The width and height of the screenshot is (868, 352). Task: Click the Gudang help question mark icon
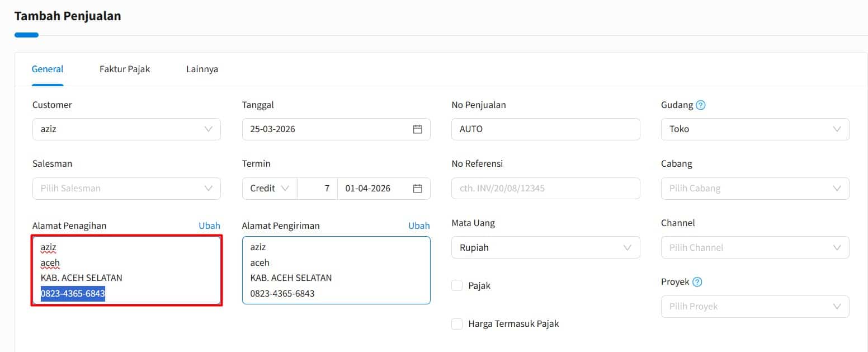700,105
